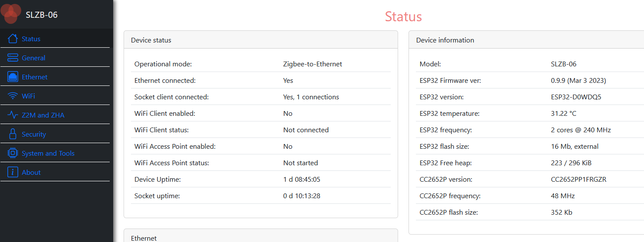This screenshot has height=242, width=644.
Task: Click the info icon beside About
Action: click(x=13, y=172)
